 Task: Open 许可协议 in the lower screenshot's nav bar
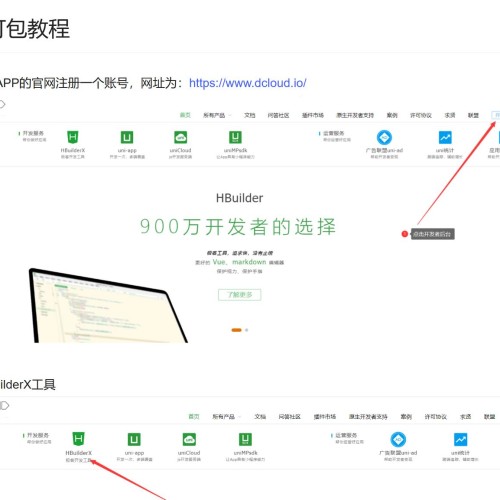click(435, 417)
